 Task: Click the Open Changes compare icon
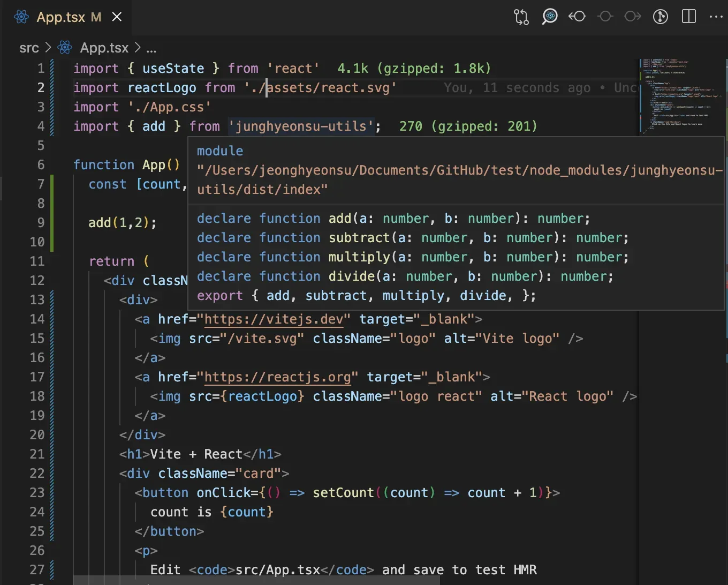tap(521, 17)
